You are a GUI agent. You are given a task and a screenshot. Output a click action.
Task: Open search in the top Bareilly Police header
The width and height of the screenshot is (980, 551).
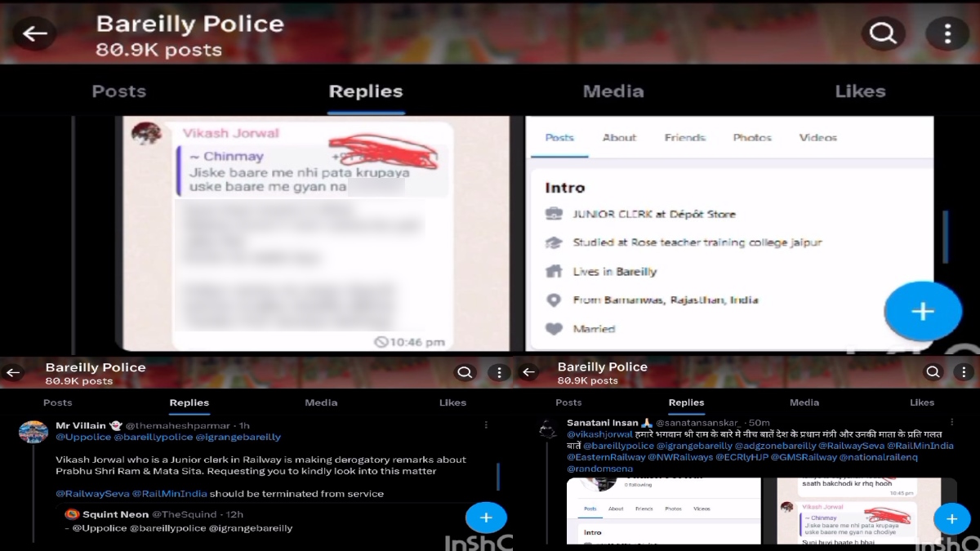point(883,33)
